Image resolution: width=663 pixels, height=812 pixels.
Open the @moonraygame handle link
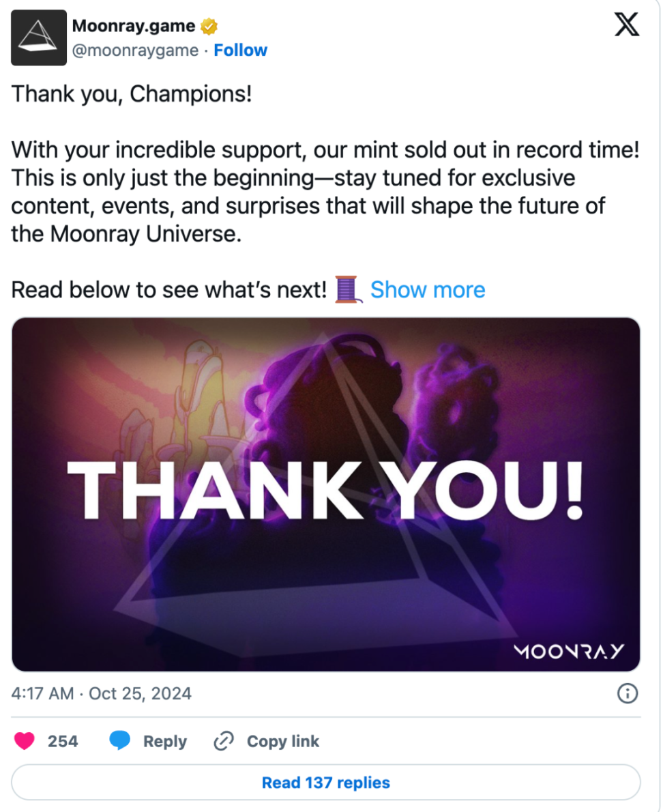click(135, 50)
